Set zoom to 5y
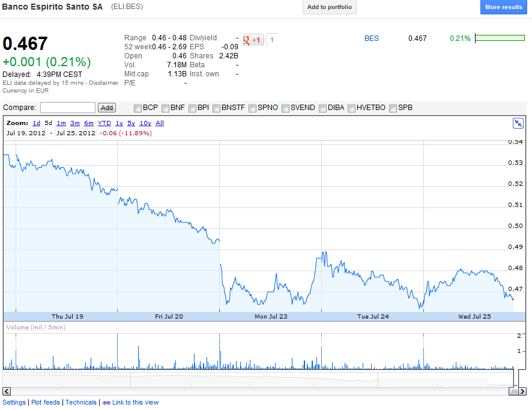The width and height of the screenshot is (532, 410). [x=131, y=123]
